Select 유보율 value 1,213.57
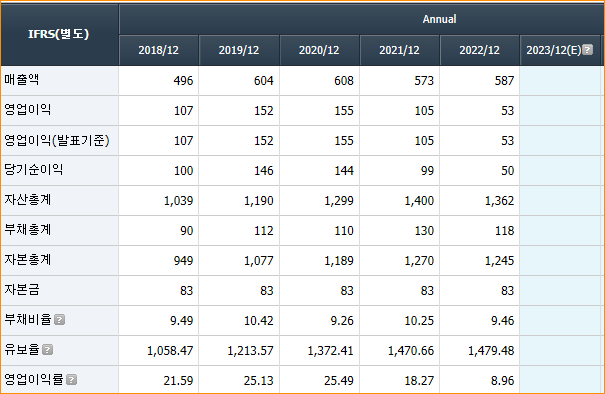This screenshot has width=605, height=394. [250, 351]
